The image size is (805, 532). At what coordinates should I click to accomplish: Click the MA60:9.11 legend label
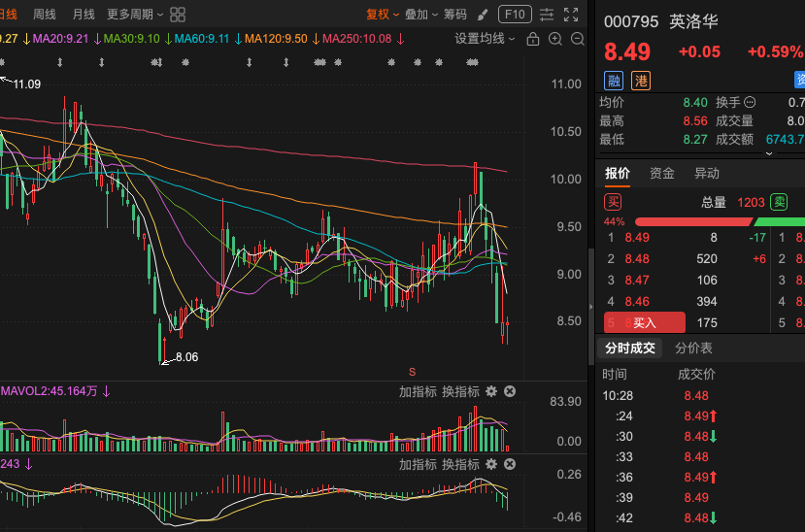pos(202,39)
